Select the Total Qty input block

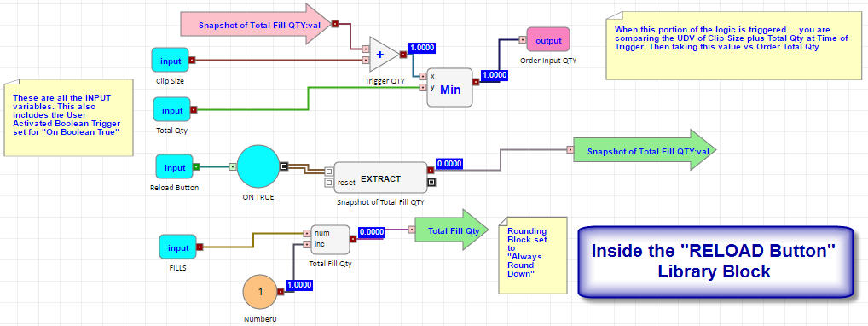coord(171,110)
